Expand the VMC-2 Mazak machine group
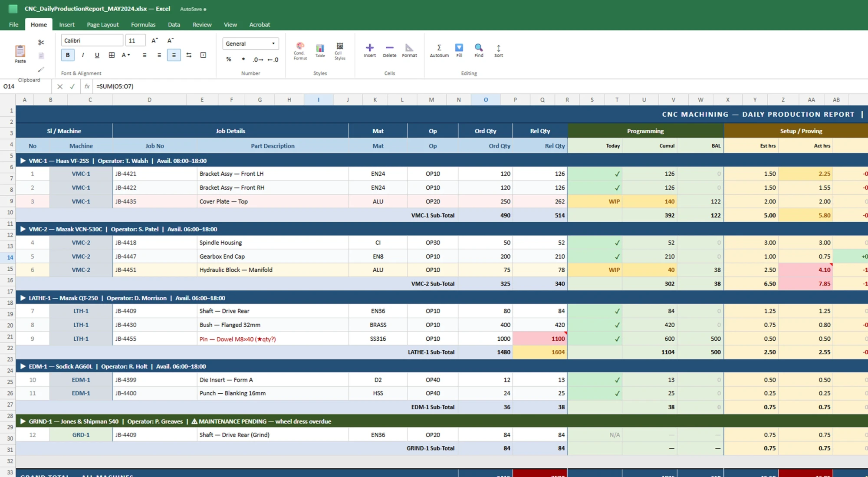868x477 pixels. coord(23,229)
